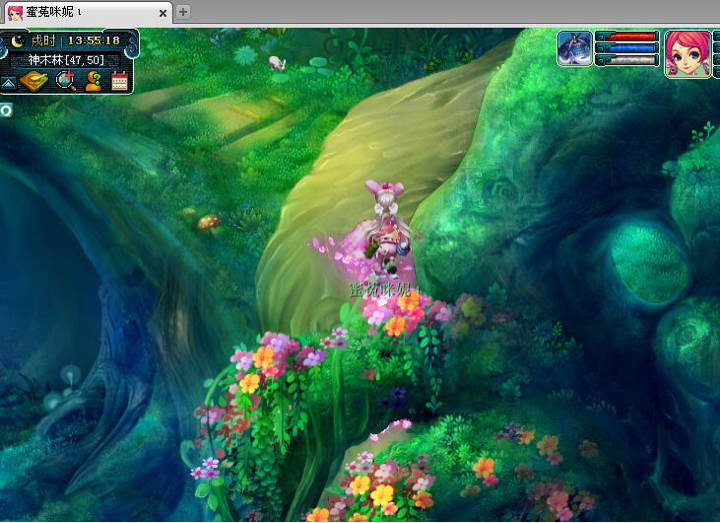Open the magnifier search icon
This screenshot has height=523, width=720.
(x=66, y=81)
